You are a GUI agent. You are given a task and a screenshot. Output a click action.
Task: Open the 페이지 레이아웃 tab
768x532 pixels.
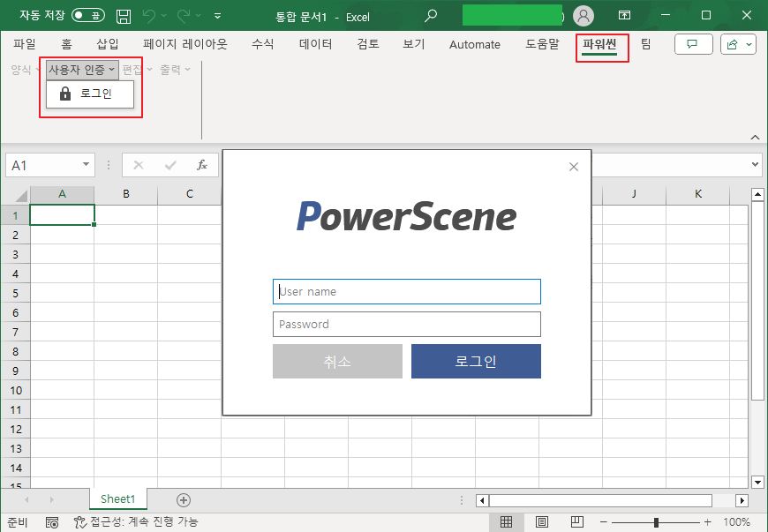[x=185, y=44]
